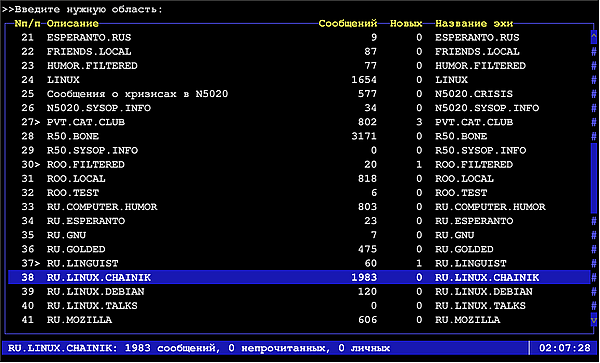Open highlighted area 38 RU.LINUX.CHAINIK
The width and height of the screenshot is (600, 363).
[299, 278]
